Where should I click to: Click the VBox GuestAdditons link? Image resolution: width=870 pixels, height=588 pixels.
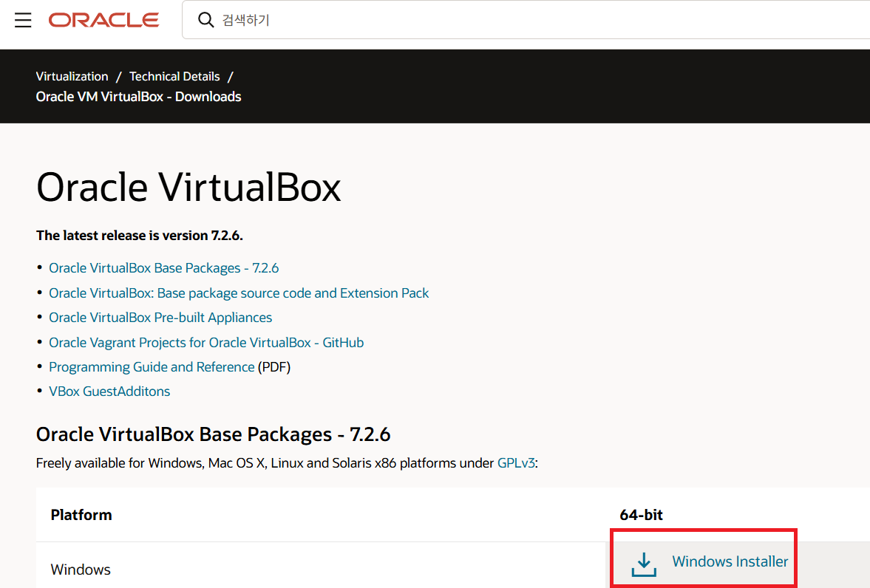[109, 391]
